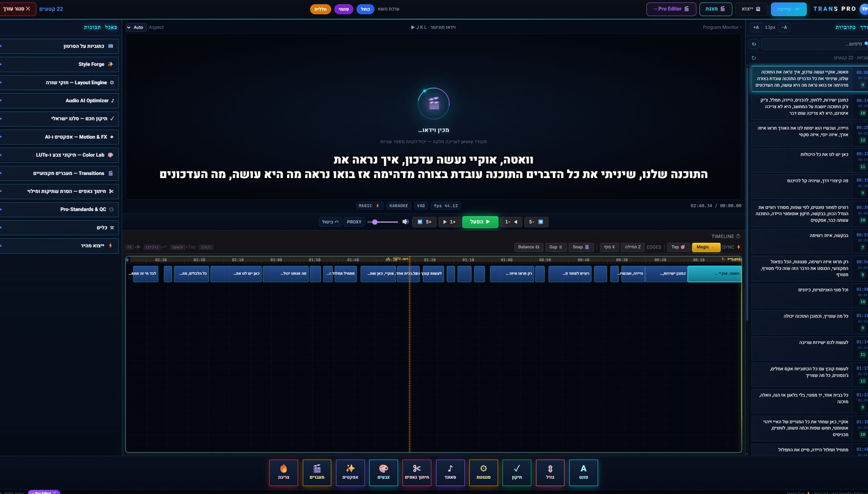The image size is (868, 494).
Task: Click the Close Editor (סגור עורך) button
Action: [x=17, y=9]
